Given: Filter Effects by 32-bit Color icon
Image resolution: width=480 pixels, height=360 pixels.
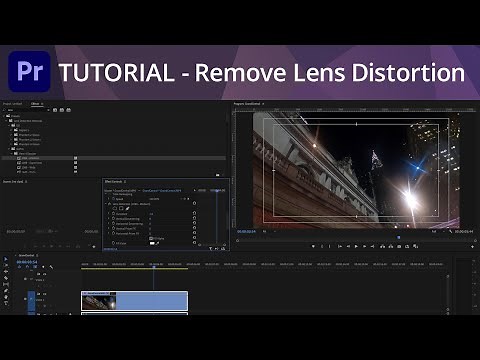Looking at the screenshot, I should pyautogui.click(x=62, y=110).
